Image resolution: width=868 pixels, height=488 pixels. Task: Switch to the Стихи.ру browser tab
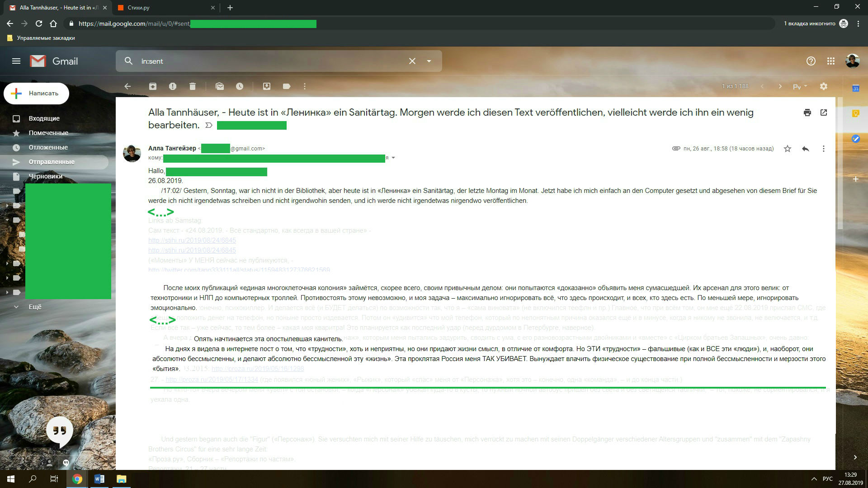166,8
